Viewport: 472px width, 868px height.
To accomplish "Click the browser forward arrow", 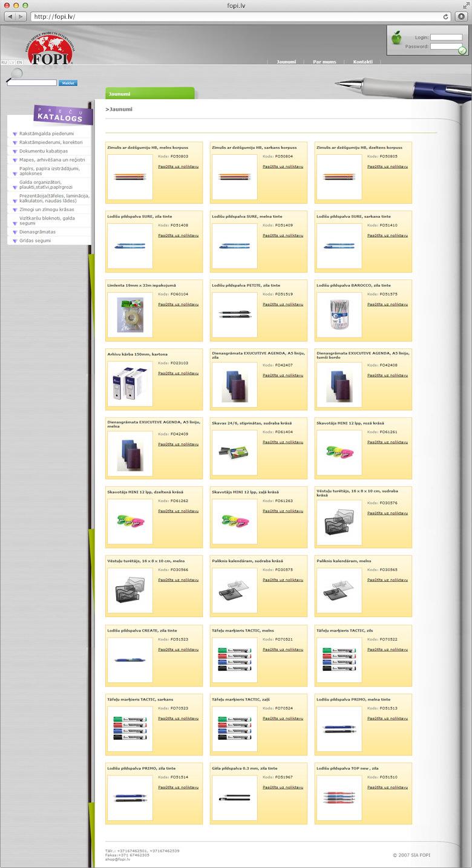I will (x=21, y=16).
